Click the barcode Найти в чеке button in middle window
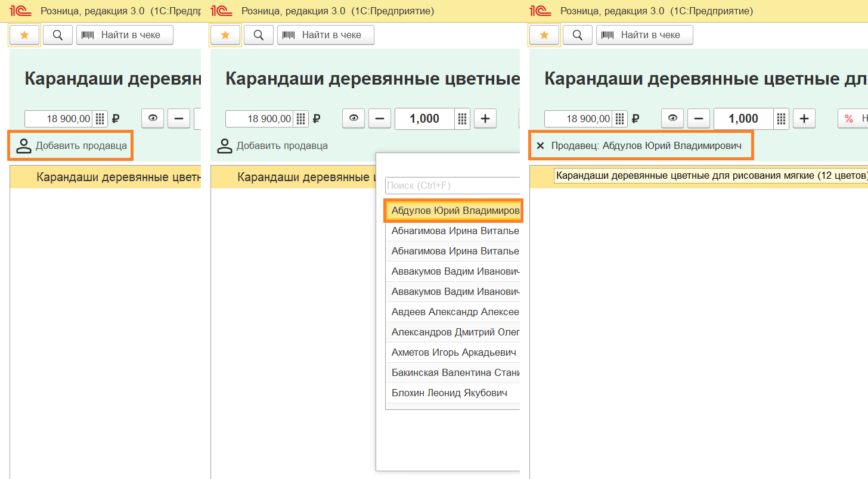This screenshot has height=479, width=868. 325,35
